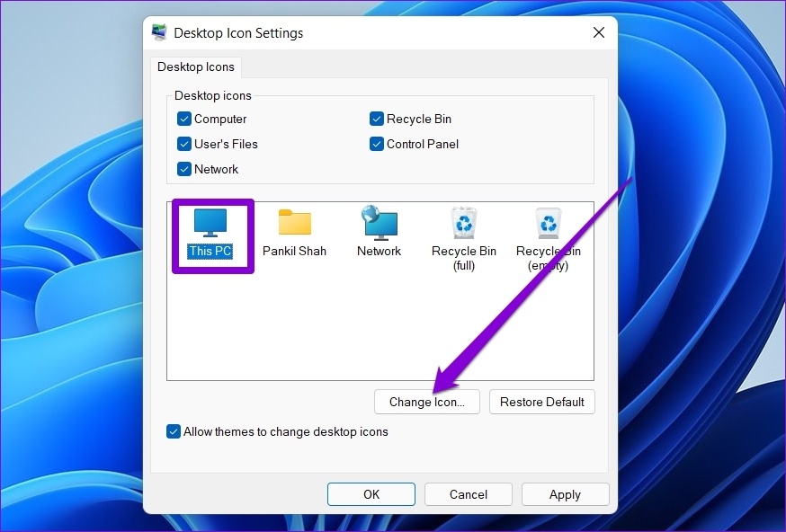Apply the desktop icon changes
This screenshot has height=532, width=786.
point(565,493)
